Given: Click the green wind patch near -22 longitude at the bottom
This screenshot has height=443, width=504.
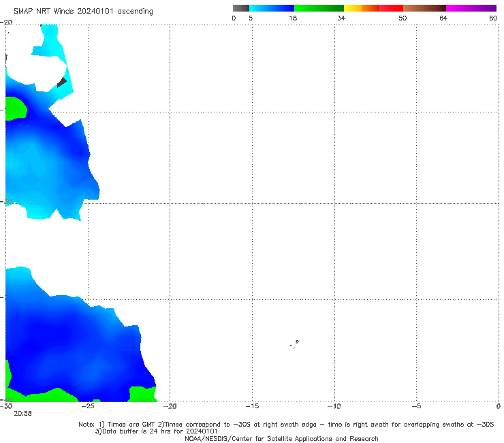Looking at the screenshot, I should (x=142, y=394).
